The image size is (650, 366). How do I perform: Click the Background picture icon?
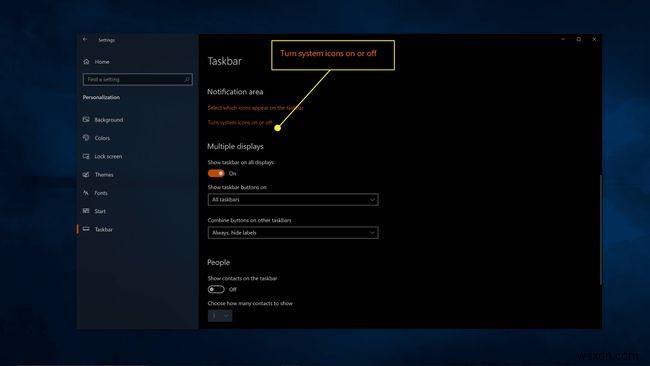[x=86, y=119]
